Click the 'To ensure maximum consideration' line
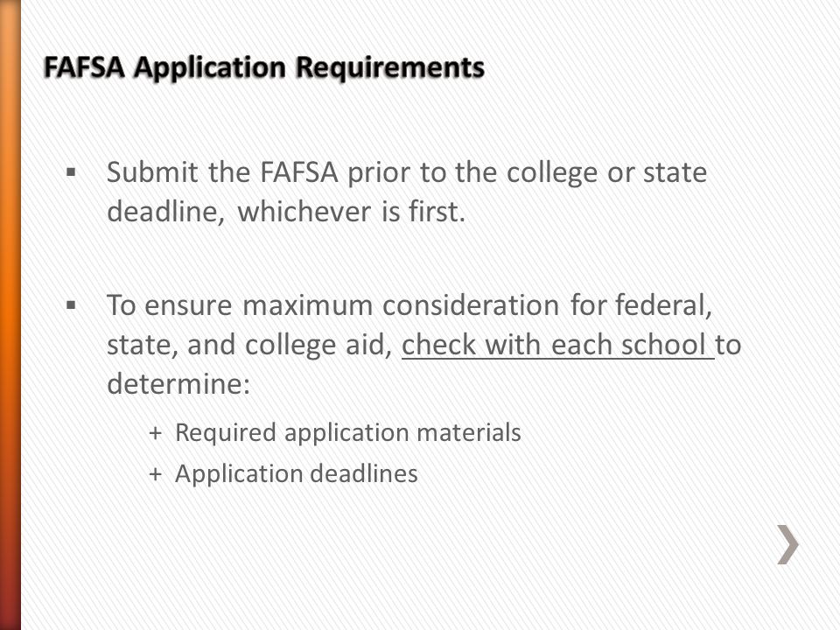 pos(409,306)
